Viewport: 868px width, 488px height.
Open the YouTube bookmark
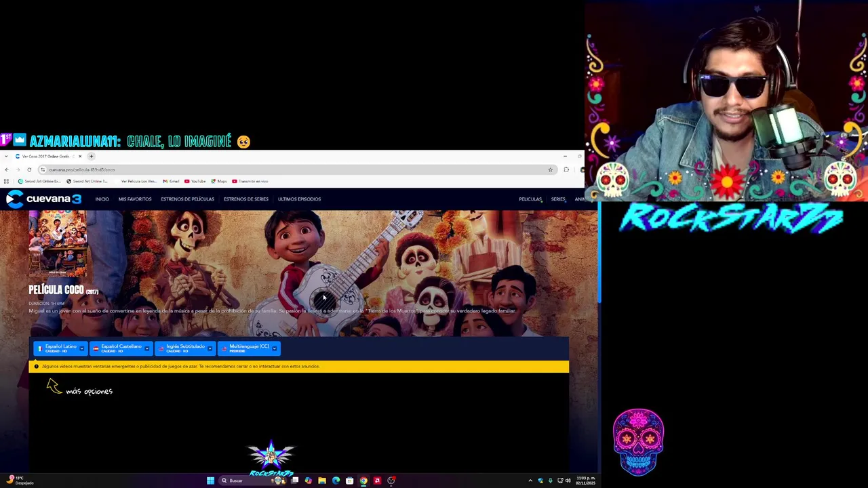195,181
